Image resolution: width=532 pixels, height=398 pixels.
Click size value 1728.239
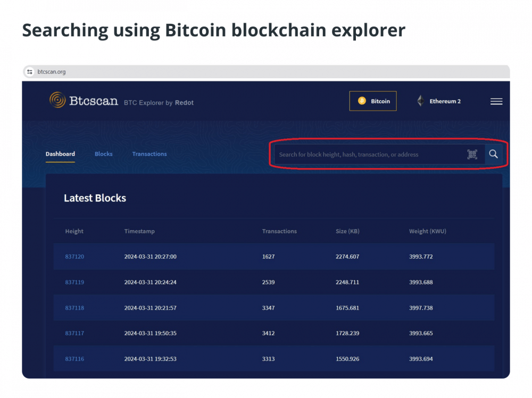click(347, 333)
